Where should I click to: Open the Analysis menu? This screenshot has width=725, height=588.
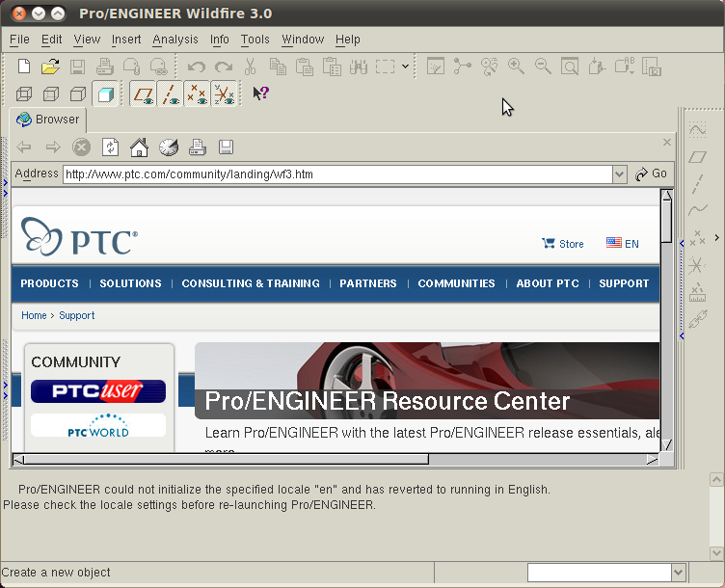(175, 40)
